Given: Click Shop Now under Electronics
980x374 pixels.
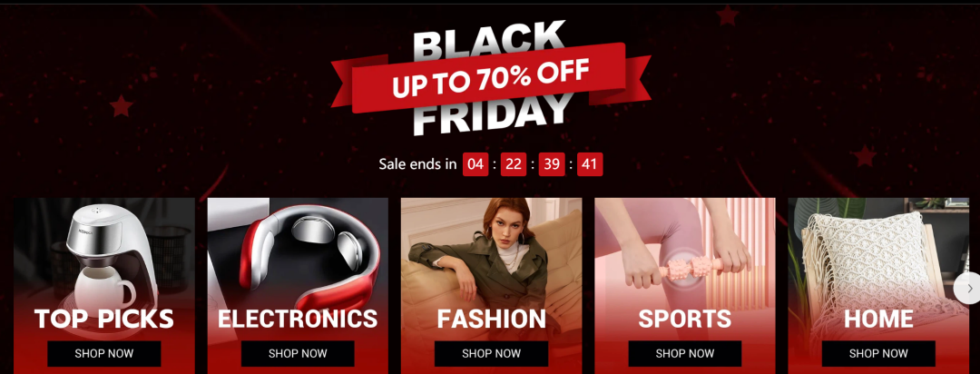Looking at the screenshot, I should (x=298, y=353).
